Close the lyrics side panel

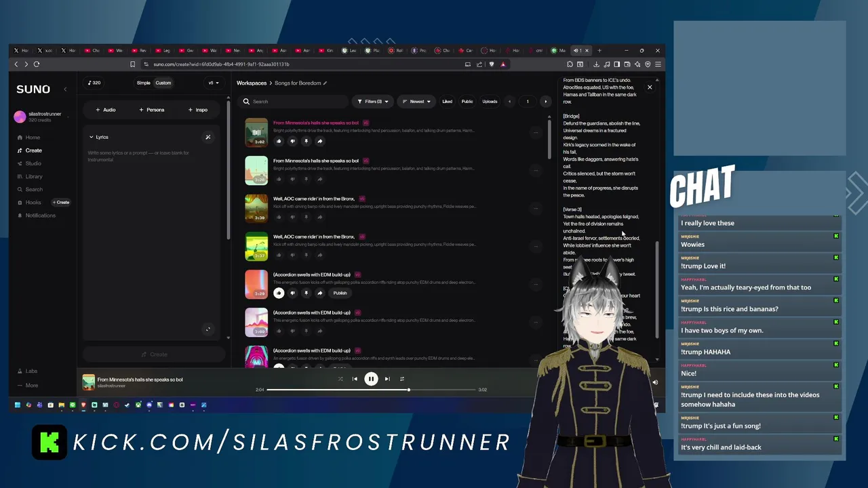pos(650,87)
